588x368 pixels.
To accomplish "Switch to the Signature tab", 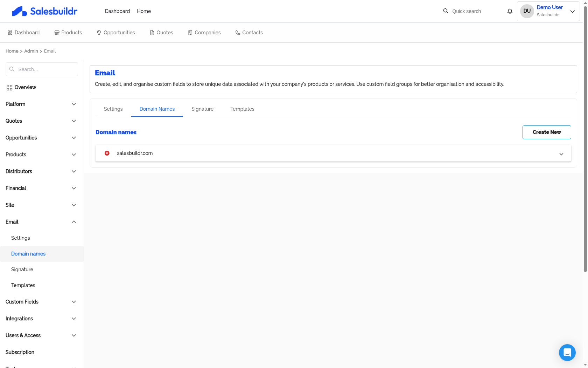I will 202,109.
